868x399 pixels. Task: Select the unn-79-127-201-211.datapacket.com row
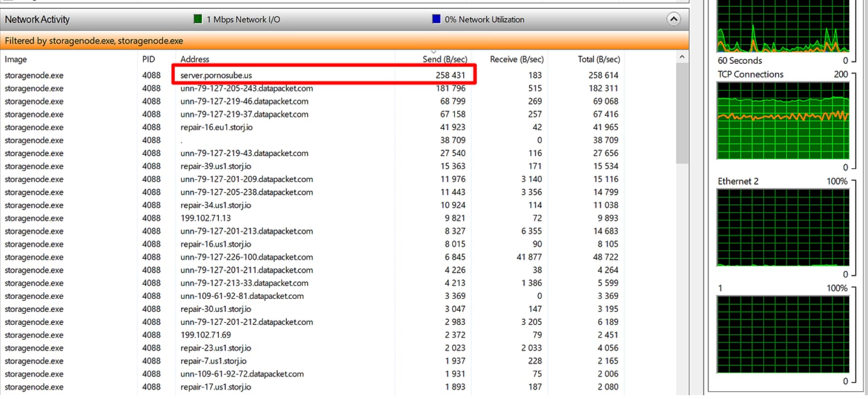tap(313, 270)
